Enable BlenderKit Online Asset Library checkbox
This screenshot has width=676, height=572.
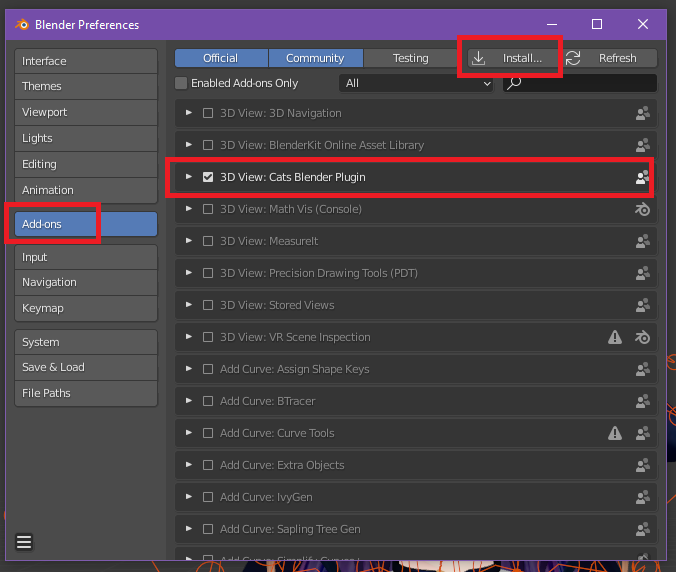208,145
